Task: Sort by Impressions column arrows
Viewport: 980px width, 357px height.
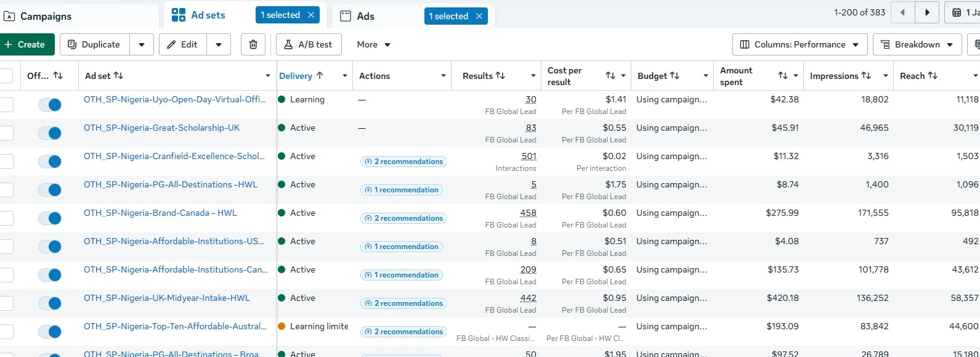Action: point(866,76)
